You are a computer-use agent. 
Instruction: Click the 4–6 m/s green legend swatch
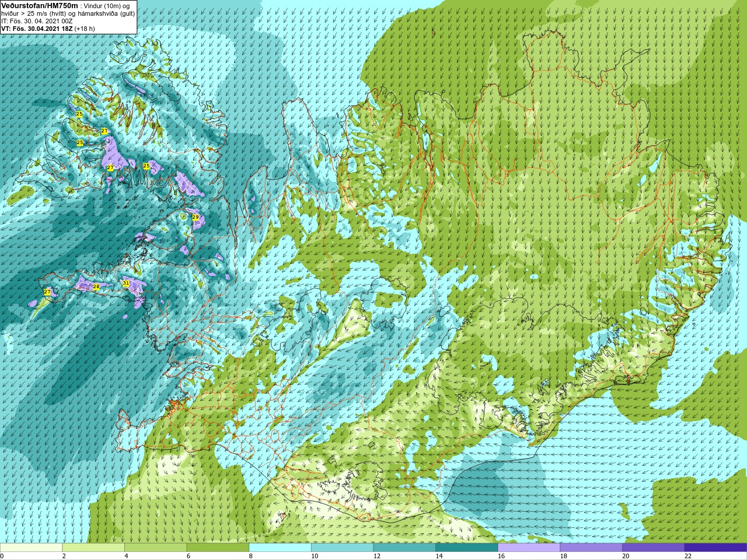[156, 548]
